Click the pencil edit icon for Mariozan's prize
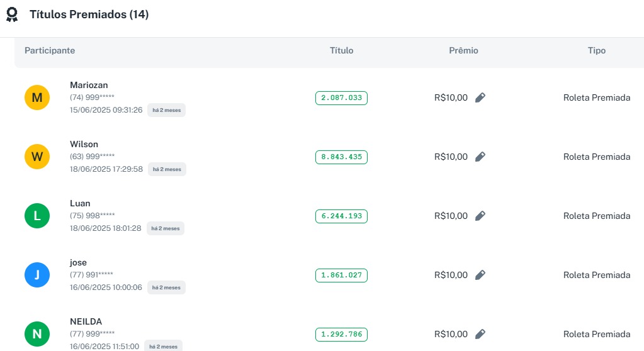The height and width of the screenshot is (351, 644). 480,97
